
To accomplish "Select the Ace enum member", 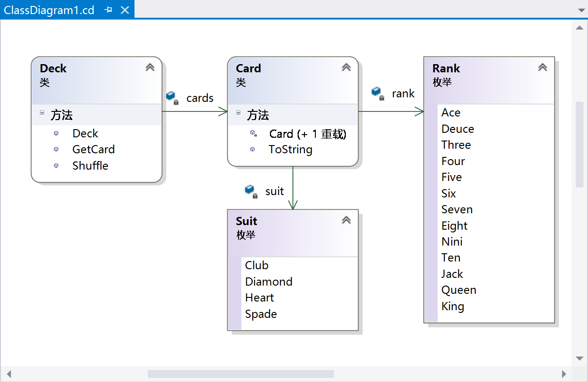I will [x=451, y=112].
